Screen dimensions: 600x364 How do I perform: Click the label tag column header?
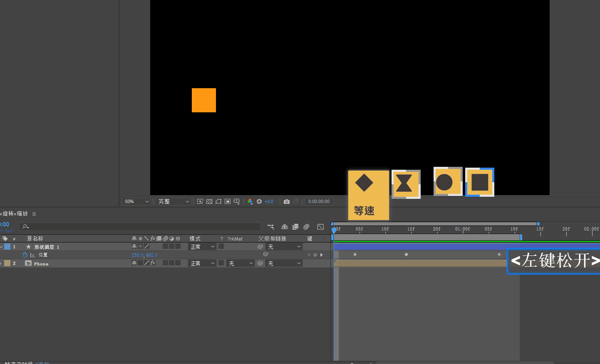coord(5,238)
